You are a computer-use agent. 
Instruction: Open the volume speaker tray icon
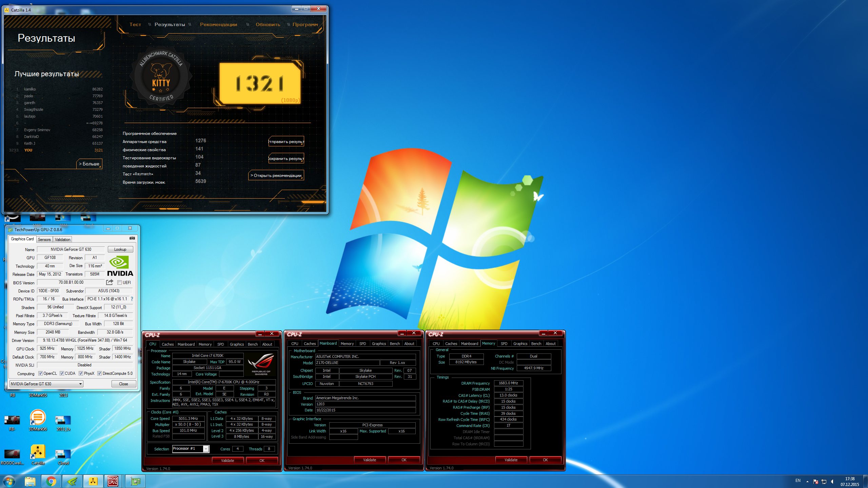pos(832,482)
